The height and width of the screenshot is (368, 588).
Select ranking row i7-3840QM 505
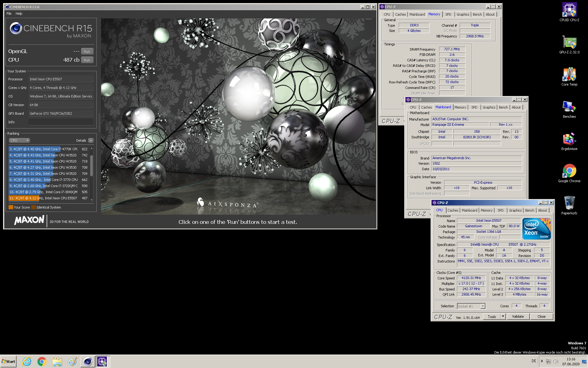coord(49,192)
